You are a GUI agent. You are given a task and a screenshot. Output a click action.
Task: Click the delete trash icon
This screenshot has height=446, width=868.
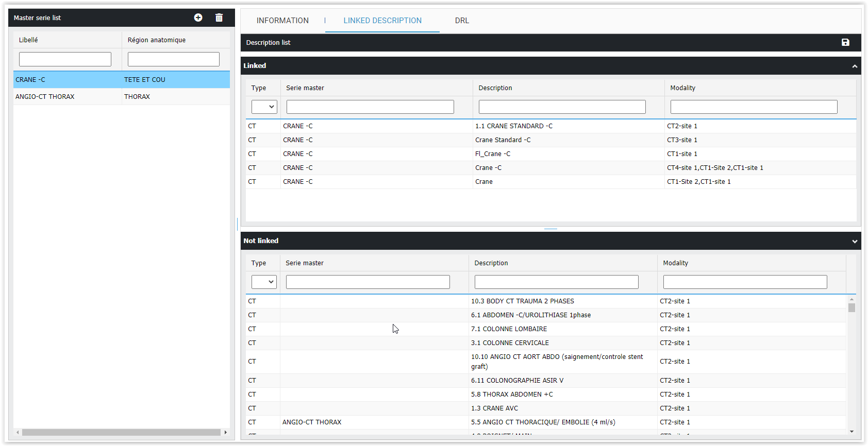click(x=219, y=18)
